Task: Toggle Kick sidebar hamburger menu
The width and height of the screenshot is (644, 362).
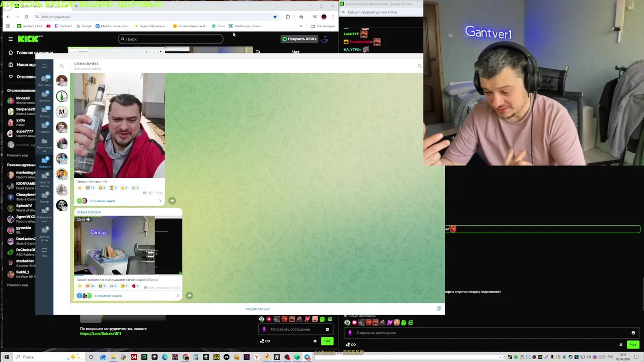Action: point(11,39)
